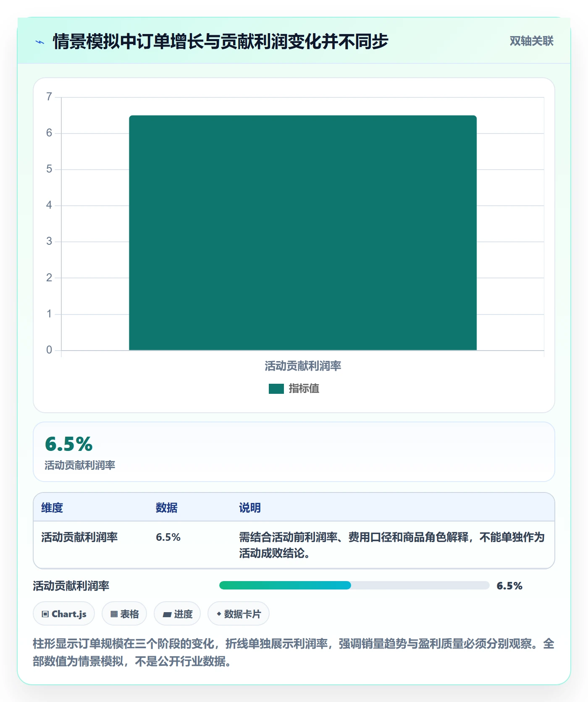Viewport: 588px width, 702px height.
Task: Click the 表格 tag chip
Action: pyautogui.click(x=124, y=614)
